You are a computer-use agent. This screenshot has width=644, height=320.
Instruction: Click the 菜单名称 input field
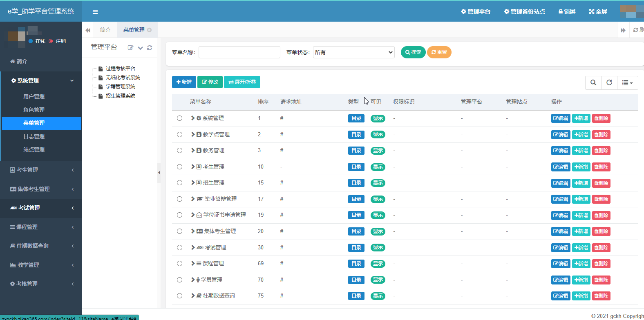click(x=239, y=52)
